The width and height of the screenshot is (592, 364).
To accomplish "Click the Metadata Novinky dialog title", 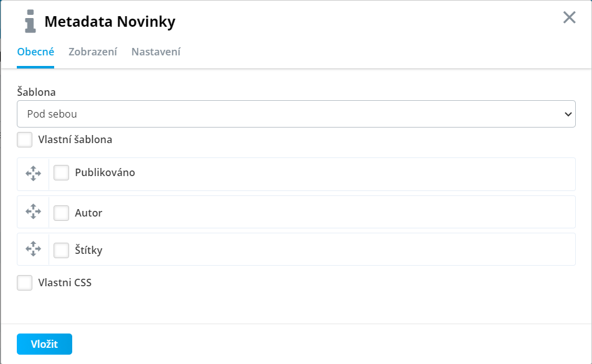I will [110, 22].
